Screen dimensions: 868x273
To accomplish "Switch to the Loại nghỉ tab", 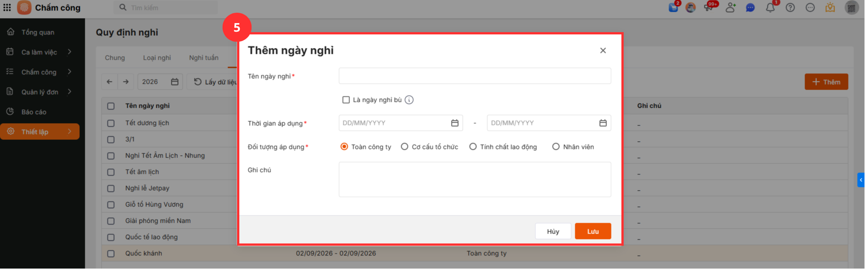I will click(x=157, y=57).
